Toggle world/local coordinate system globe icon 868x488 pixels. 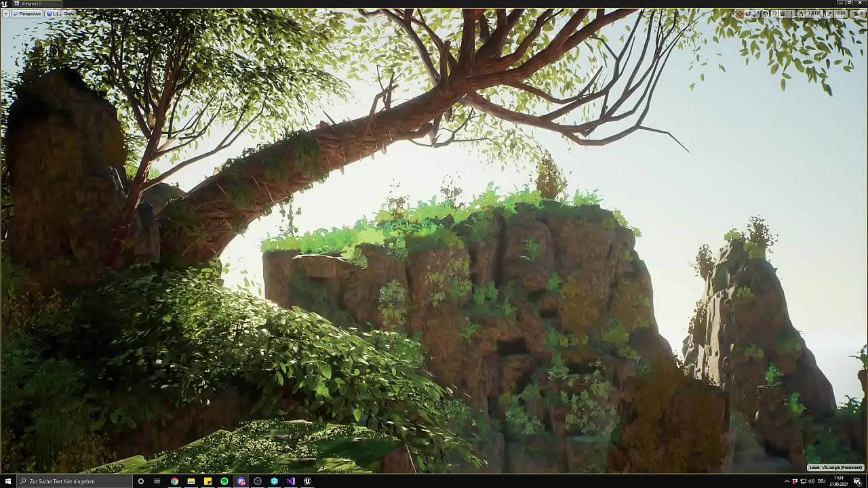click(x=766, y=14)
